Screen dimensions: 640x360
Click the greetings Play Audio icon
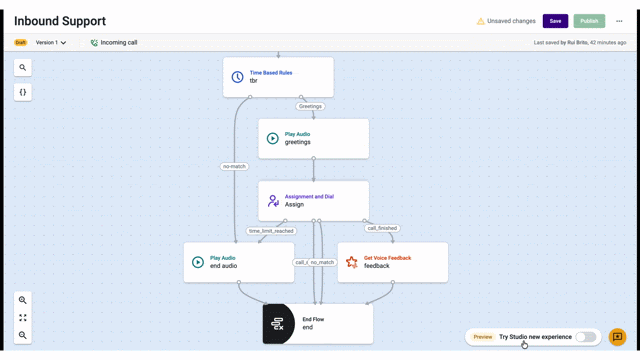tap(272, 138)
